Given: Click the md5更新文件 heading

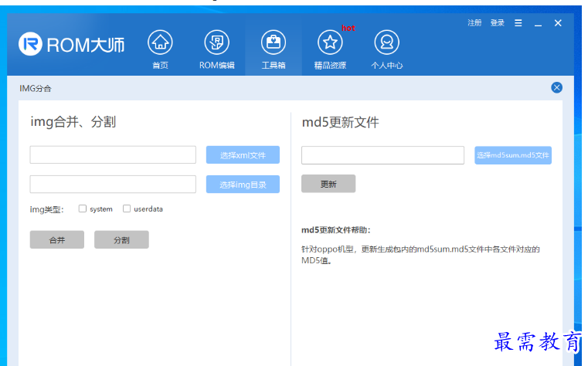Looking at the screenshot, I should [341, 123].
